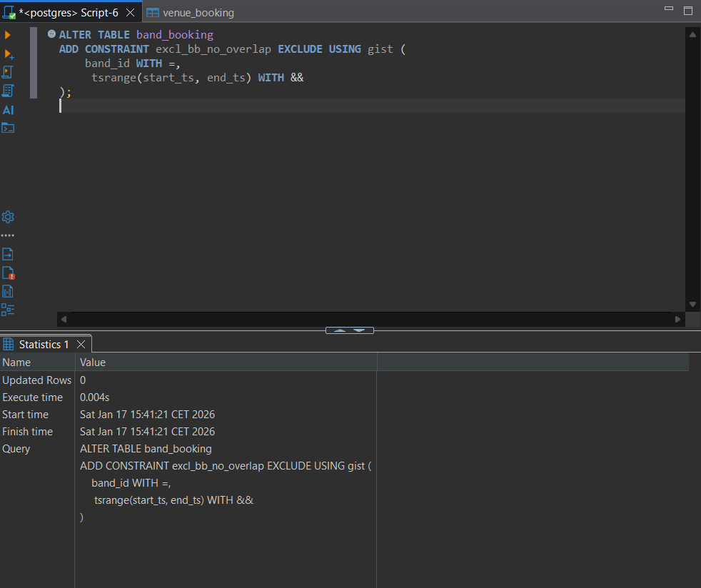This screenshot has height=588, width=701.
Task: Click the Value column header
Action: pos(93,363)
